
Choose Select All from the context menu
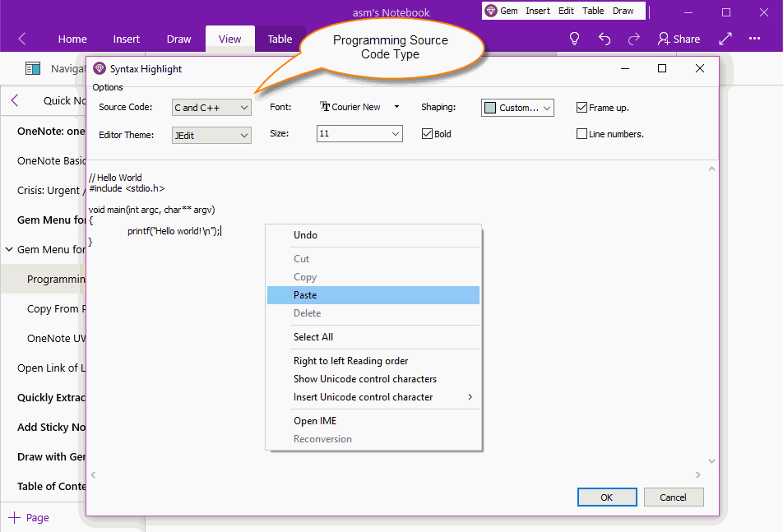373,337
